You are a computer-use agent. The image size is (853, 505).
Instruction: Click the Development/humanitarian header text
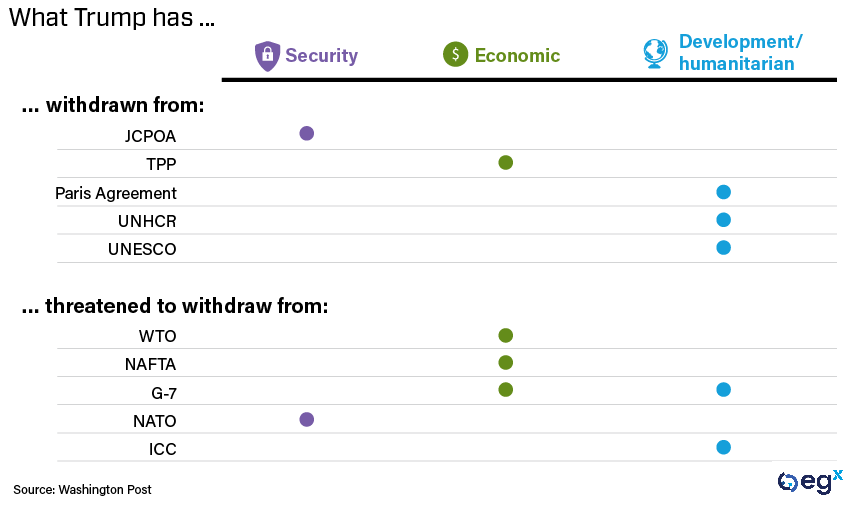[740, 53]
